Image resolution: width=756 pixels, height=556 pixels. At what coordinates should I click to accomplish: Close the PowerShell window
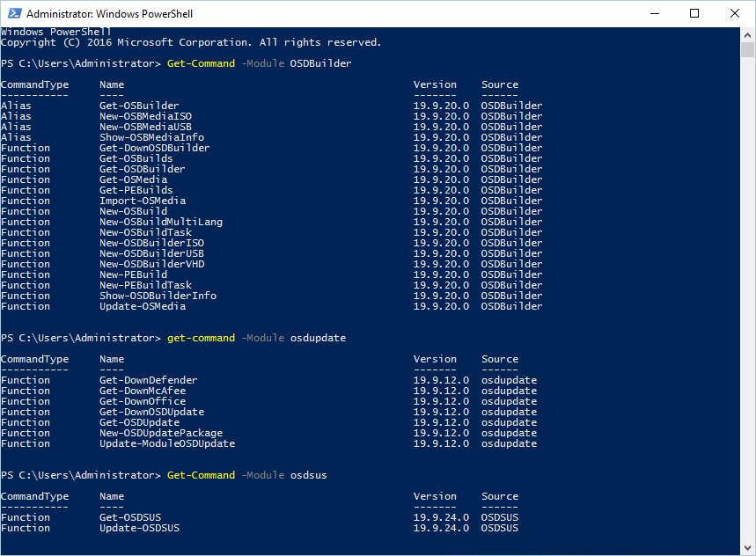[x=735, y=13]
